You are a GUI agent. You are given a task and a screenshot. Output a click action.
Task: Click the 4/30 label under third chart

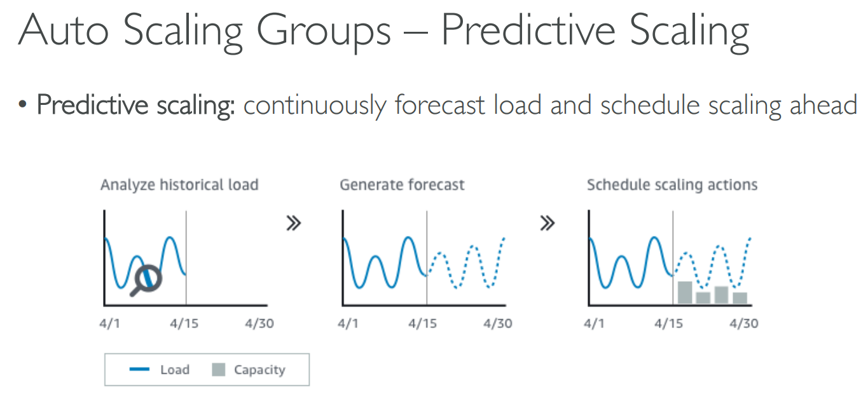[743, 324]
